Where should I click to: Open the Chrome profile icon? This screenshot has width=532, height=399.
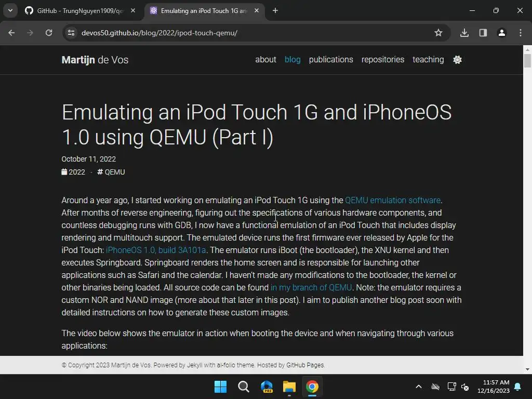(x=502, y=33)
